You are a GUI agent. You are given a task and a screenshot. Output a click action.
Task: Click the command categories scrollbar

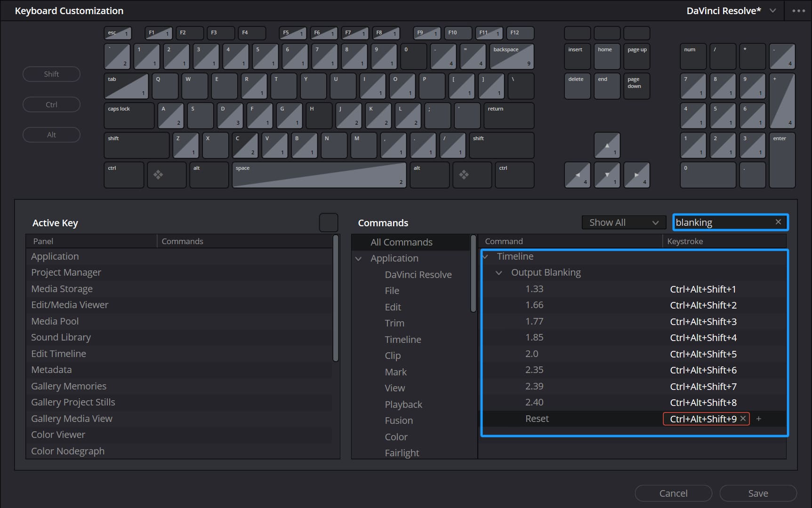point(474,273)
